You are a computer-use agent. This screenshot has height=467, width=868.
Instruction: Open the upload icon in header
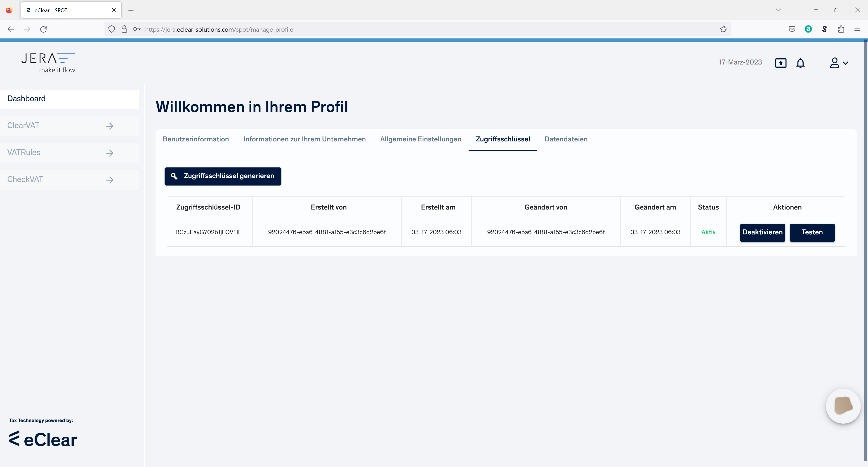click(x=780, y=63)
